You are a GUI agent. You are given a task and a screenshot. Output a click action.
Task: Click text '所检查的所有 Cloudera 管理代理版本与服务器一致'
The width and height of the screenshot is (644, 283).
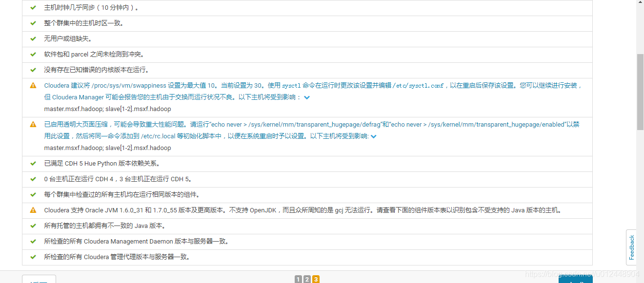[x=117, y=257]
